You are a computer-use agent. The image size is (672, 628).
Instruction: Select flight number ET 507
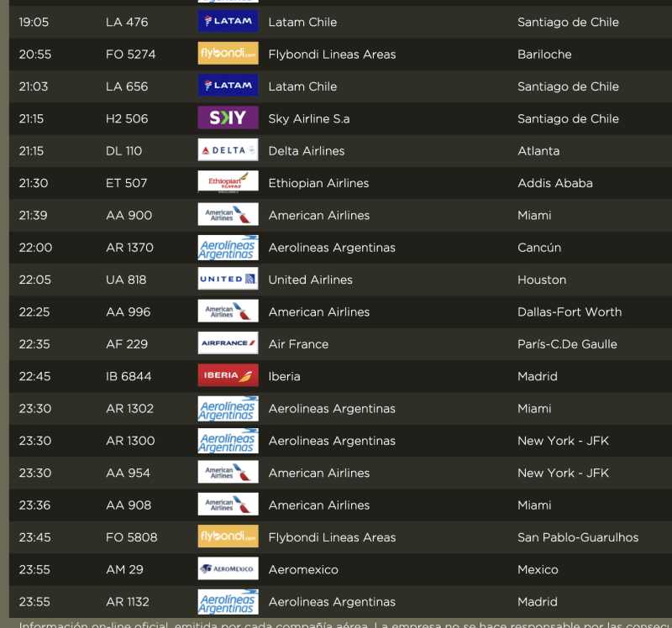(127, 183)
